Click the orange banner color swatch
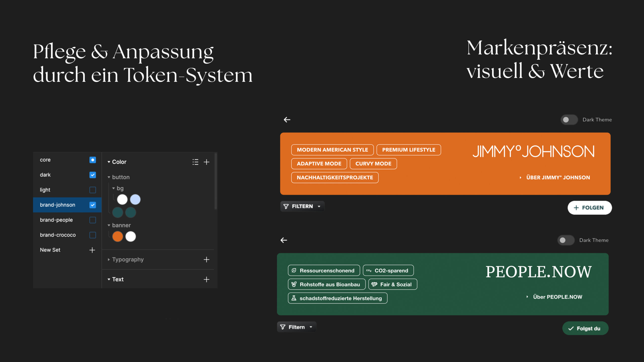 [117, 237]
